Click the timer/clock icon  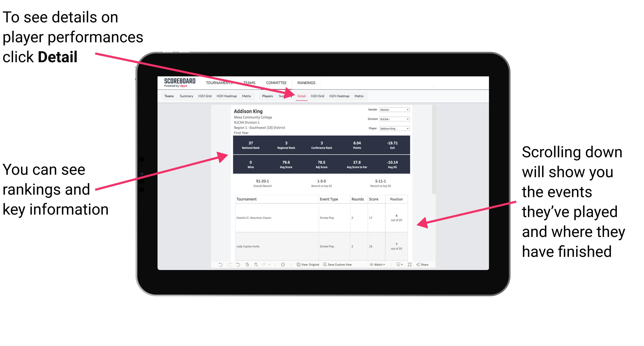click(x=283, y=268)
